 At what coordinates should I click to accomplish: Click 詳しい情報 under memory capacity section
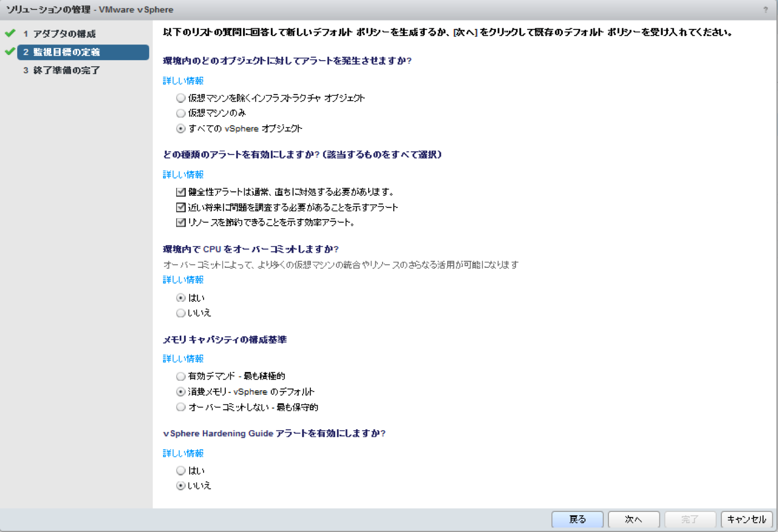(x=182, y=359)
